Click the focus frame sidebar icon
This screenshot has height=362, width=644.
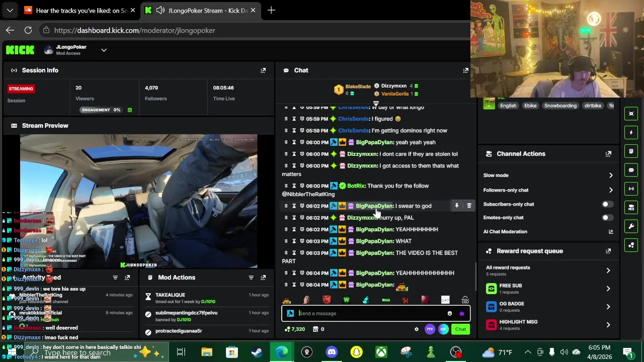(x=631, y=114)
